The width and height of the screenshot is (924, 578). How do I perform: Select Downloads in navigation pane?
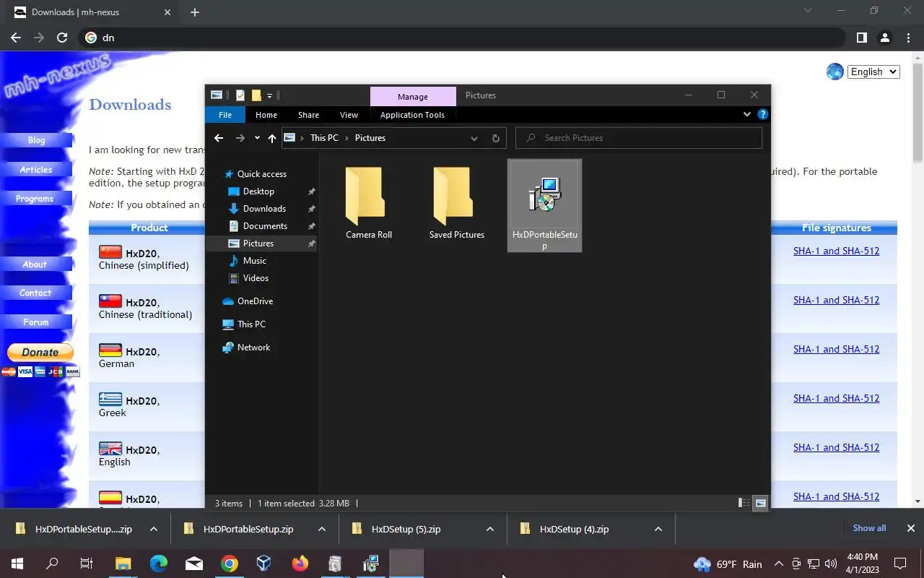coord(264,209)
